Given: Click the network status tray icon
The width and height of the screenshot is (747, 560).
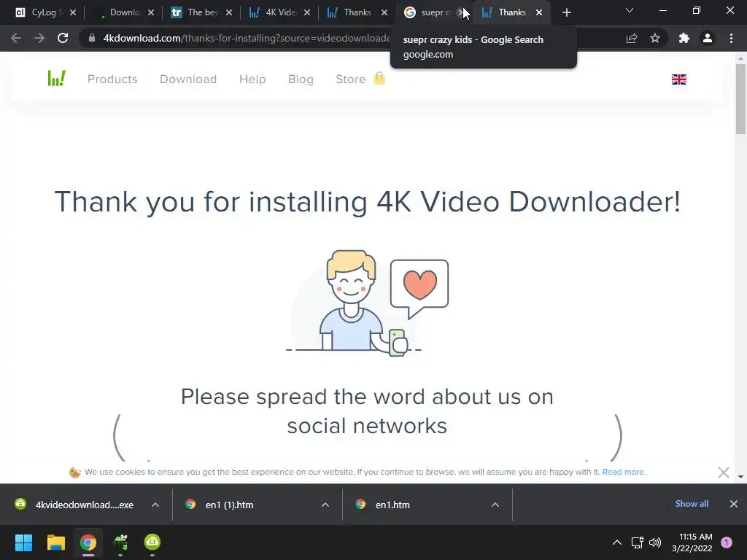Looking at the screenshot, I should (x=637, y=542).
